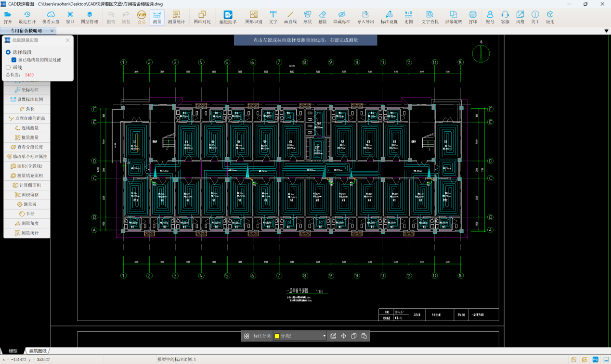Image resolution: width=611 pixels, height=364 pixels.
Task: Choose 点到直线的距离 menu entry
Action: point(27,118)
